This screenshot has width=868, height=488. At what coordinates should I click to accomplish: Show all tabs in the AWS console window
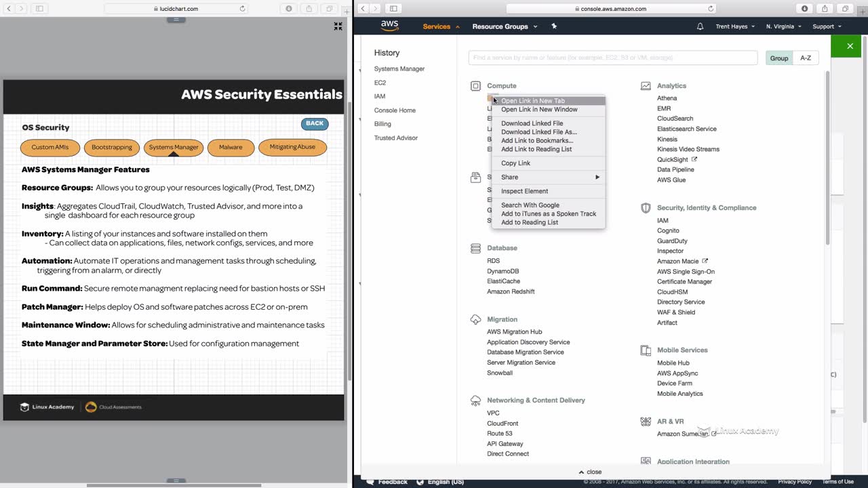pyautogui.click(x=845, y=9)
